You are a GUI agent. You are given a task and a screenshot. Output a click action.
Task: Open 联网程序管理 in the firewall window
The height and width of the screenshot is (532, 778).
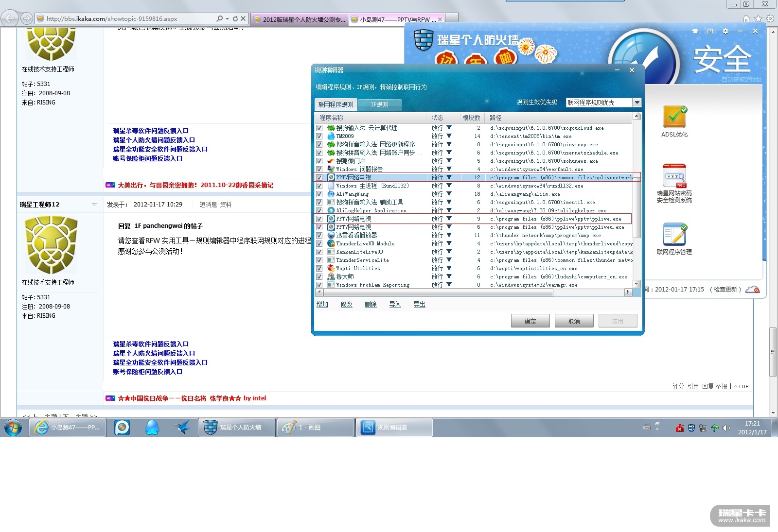(674, 239)
